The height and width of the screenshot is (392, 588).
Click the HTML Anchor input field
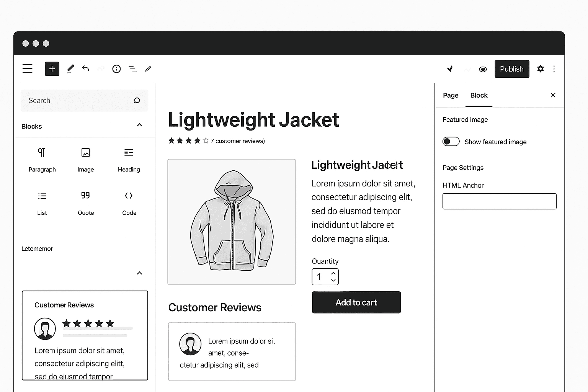click(499, 201)
